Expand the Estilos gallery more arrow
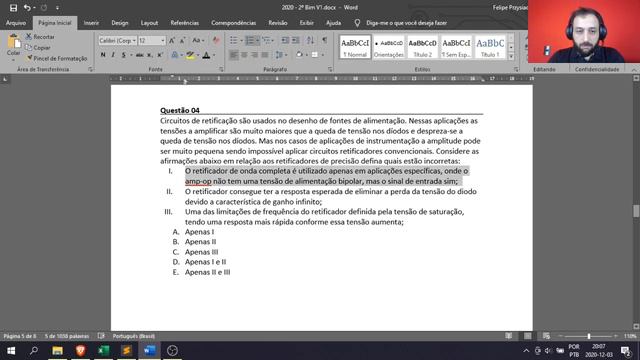The image size is (640, 360). [511, 56]
